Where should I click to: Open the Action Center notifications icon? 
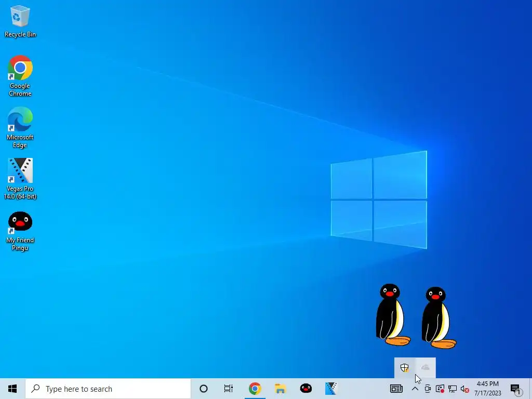click(x=516, y=389)
